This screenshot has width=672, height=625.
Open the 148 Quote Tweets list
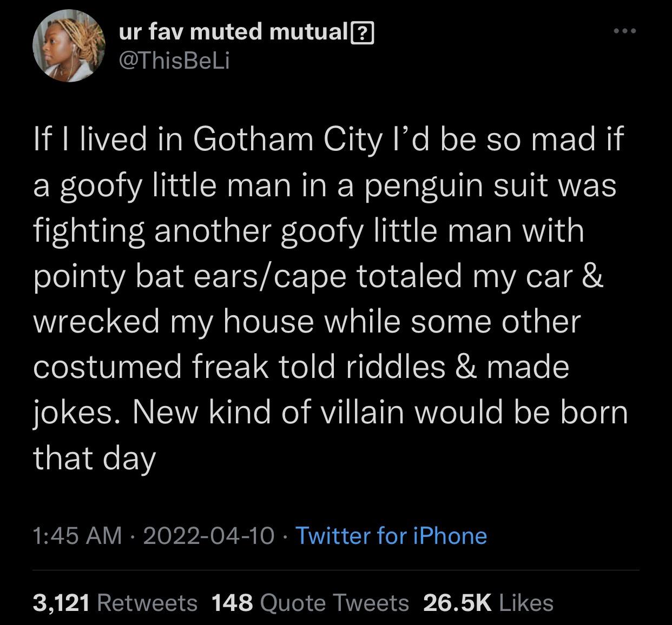point(310,602)
